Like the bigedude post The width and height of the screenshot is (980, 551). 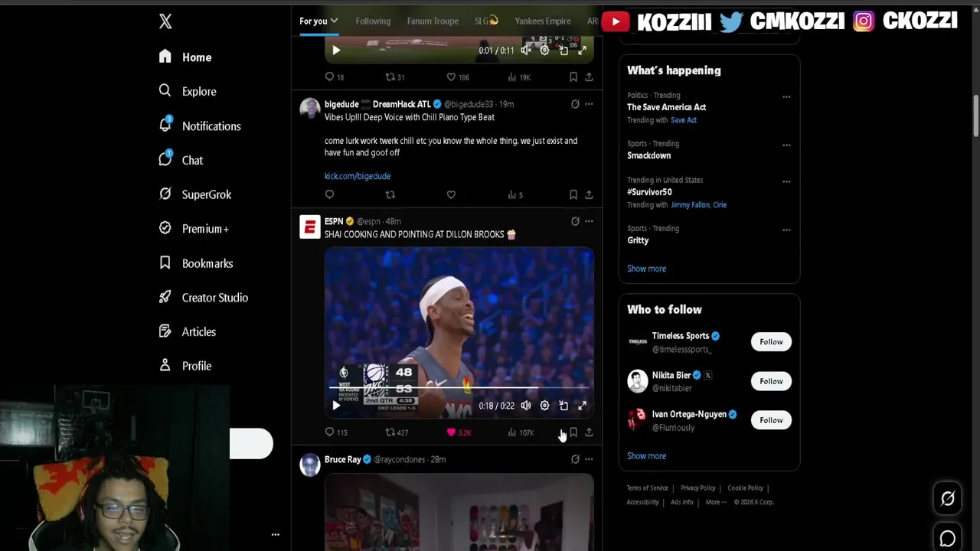pos(451,195)
